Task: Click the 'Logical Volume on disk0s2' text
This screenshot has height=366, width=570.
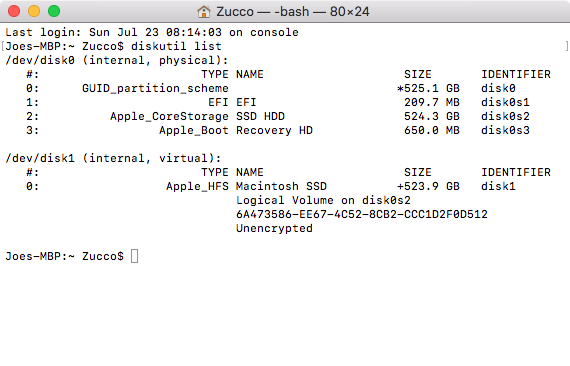Action: coord(323,200)
